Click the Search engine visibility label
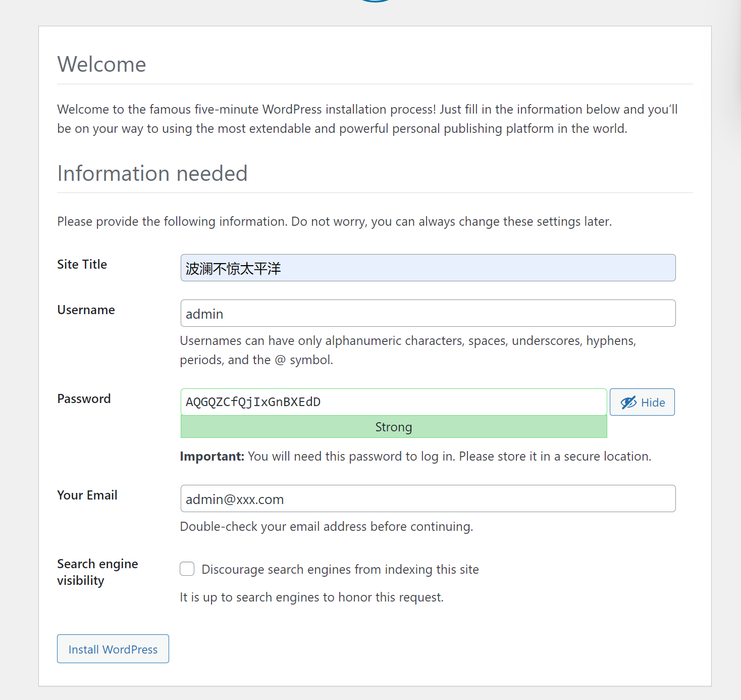Image resolution: width=741 pixels, height=700 pixels. tap(97, 572)
